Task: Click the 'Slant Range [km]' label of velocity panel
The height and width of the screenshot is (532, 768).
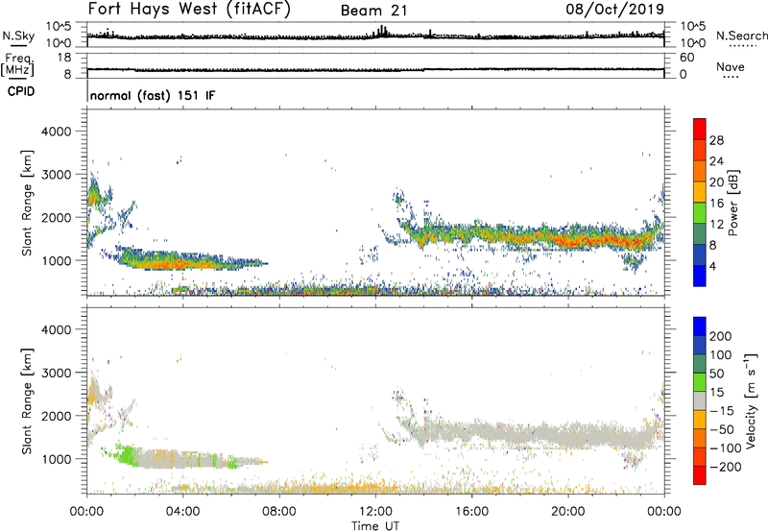Action: (27, 401)
